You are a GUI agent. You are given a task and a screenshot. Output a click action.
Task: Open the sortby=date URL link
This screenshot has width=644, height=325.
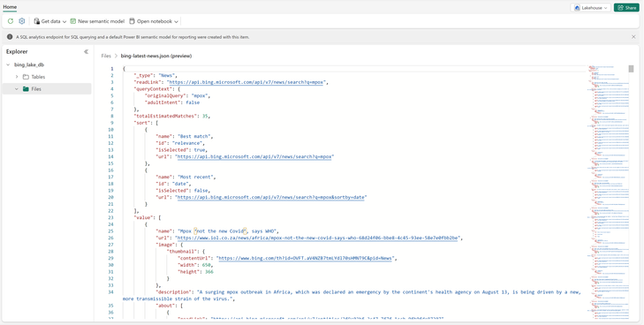pyautogui.click(x=270, y=197)
